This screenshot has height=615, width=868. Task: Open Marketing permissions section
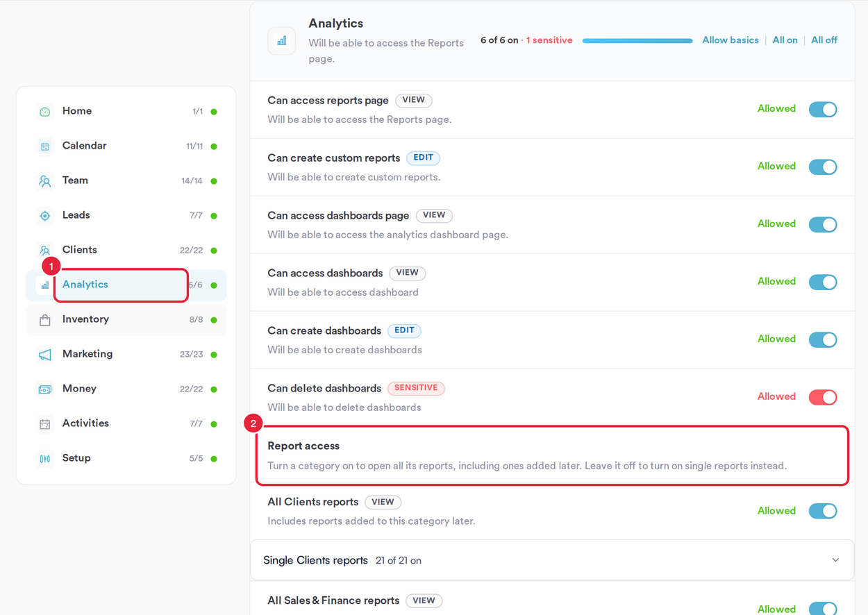pyautogui.click(x=126, y=354)
